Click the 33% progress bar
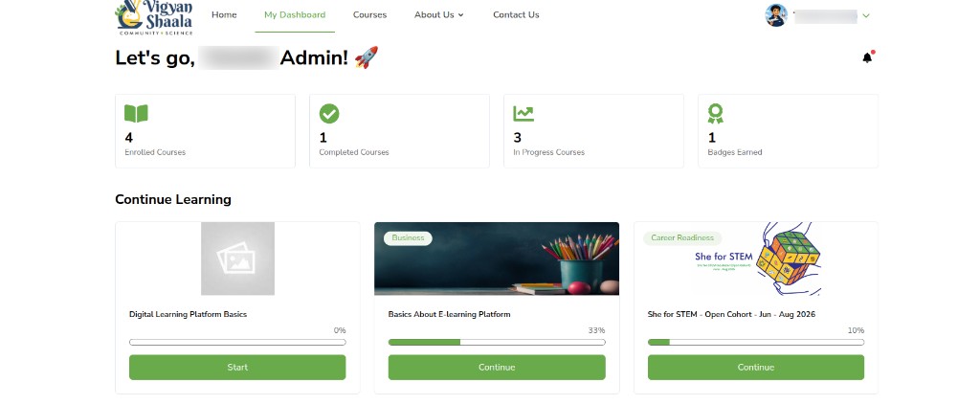The image size is (980, 405). pyautogui.click(x=497, y=343)
